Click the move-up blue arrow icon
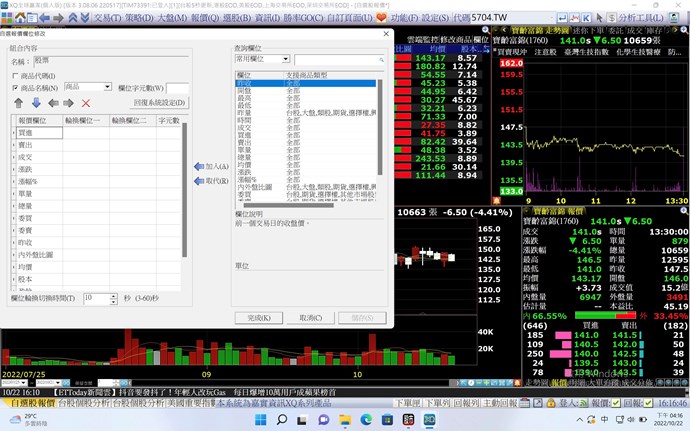This screenshot has height=431, width=690. tap(18, 103)
